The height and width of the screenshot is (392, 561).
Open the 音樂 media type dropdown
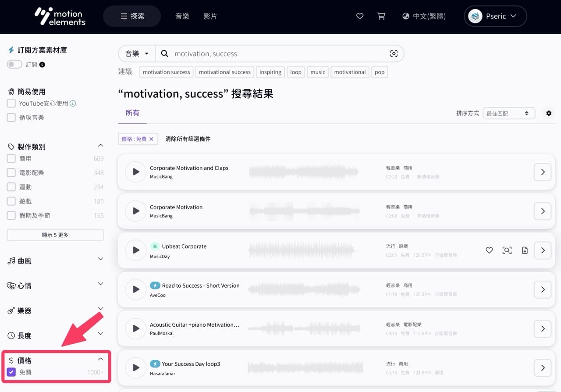(x=137, y=53)
